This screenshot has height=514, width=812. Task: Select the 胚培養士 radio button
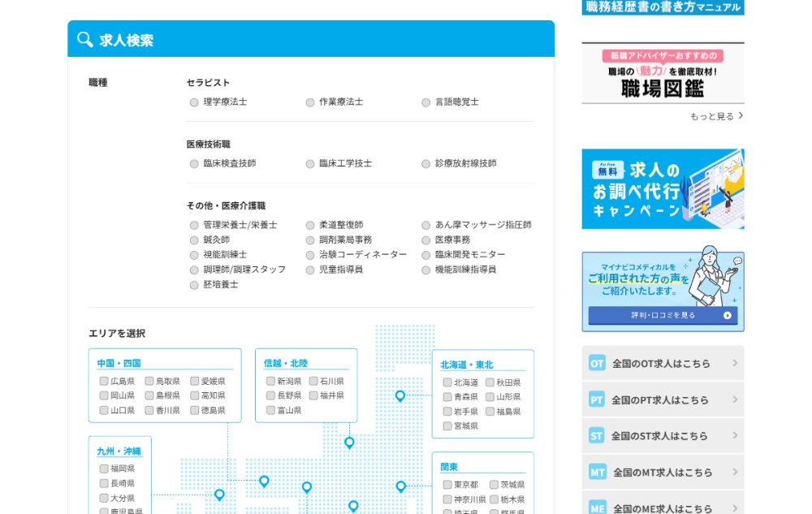pyautogui.click(x=194, y=285)
